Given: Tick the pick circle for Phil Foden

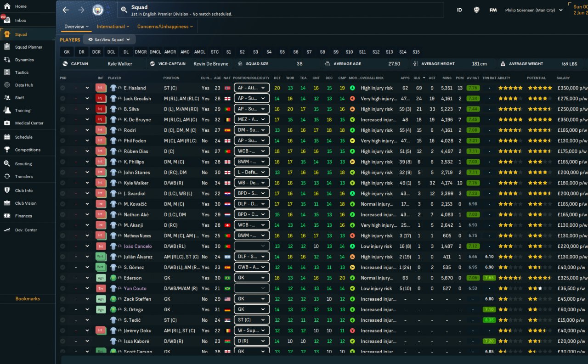Looking at the screenshot, I should [62, 141].
